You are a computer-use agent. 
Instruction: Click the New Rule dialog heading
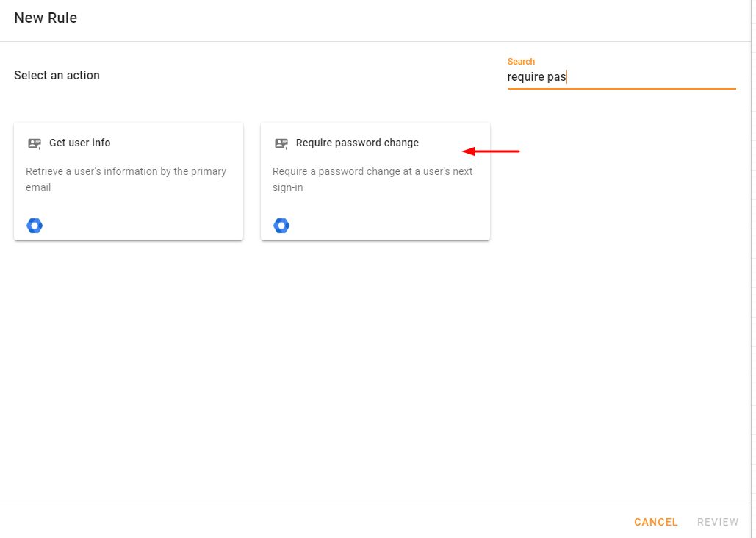[x=46, y=18]
